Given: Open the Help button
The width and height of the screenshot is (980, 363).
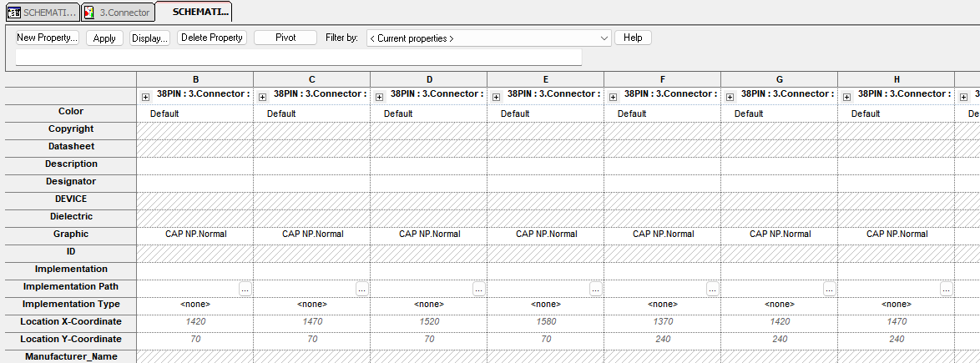Looking at the screenshot, I should 633,38.
